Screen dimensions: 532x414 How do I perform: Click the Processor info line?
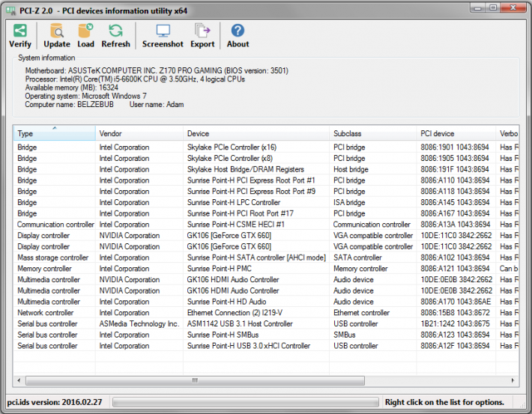click(135, 79)
